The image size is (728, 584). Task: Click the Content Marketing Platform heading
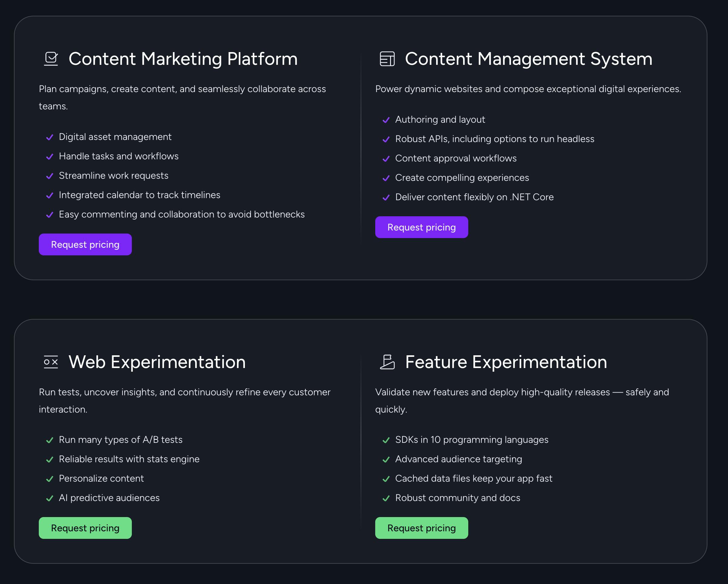[183, 59]
